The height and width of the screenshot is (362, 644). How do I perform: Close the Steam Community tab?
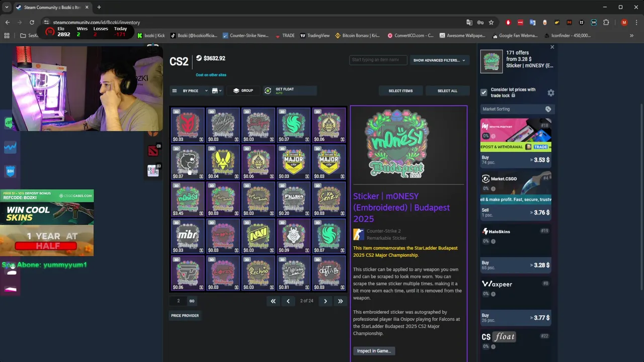click(87, 7)
